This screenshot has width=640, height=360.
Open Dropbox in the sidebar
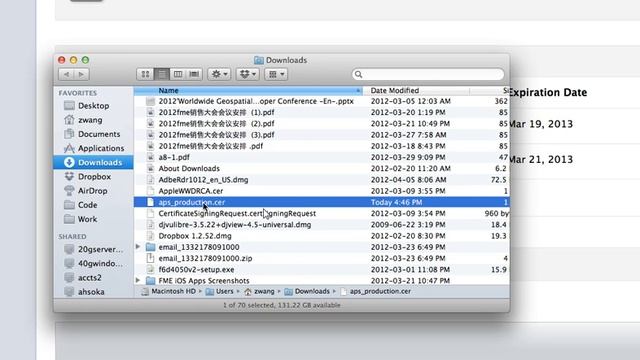(x=94, y=177)
